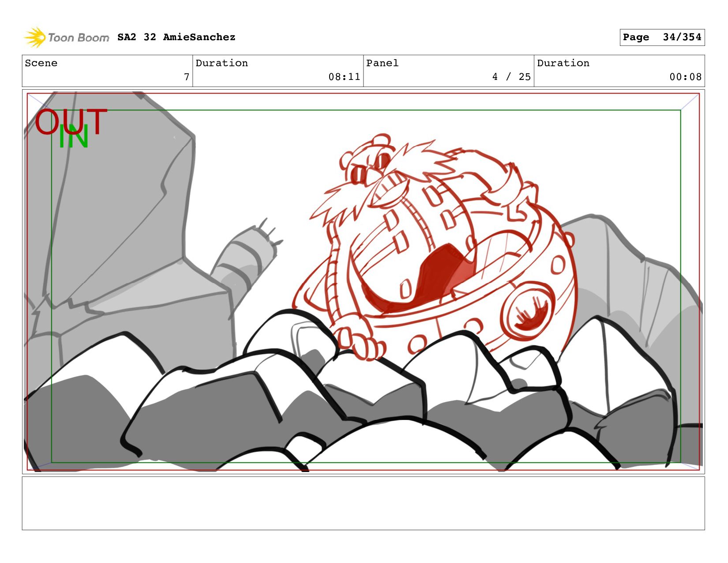Select the project title 'SA2 32 AmieSanchez'
Screen dimensions: 728x563
tap(176, 37)
